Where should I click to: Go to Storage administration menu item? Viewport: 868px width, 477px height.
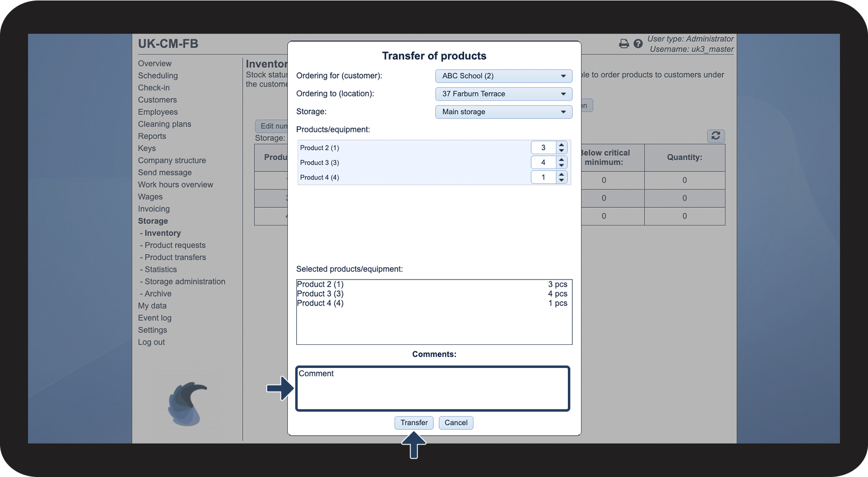coord(185,281)
